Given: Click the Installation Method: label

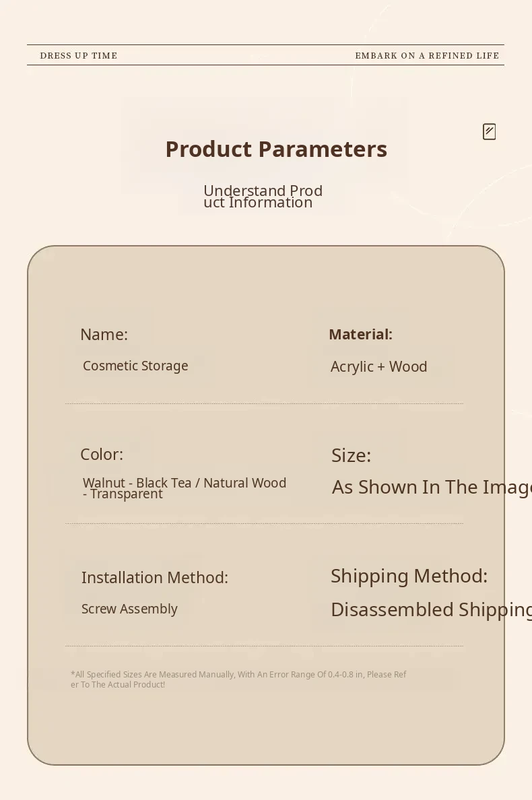Looking at the screenshot, I should click(x=154, y=578).
